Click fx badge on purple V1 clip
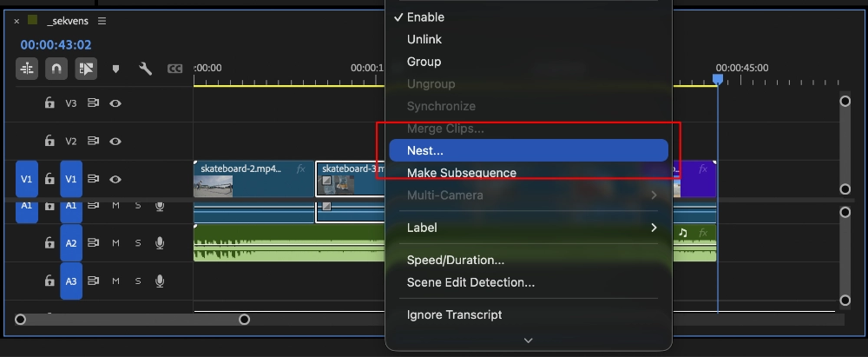The width and height of the screenshot is (868, 357). click(702, 169)
